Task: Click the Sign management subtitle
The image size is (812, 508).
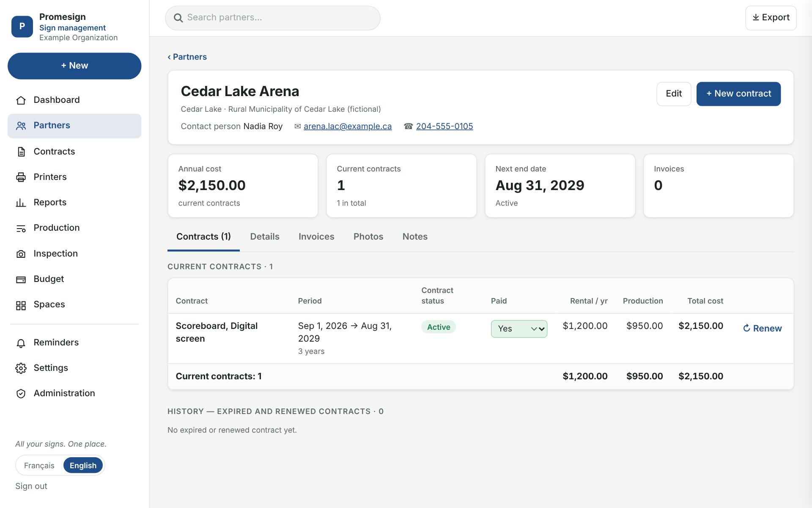Action: click(x=72, y=28)
